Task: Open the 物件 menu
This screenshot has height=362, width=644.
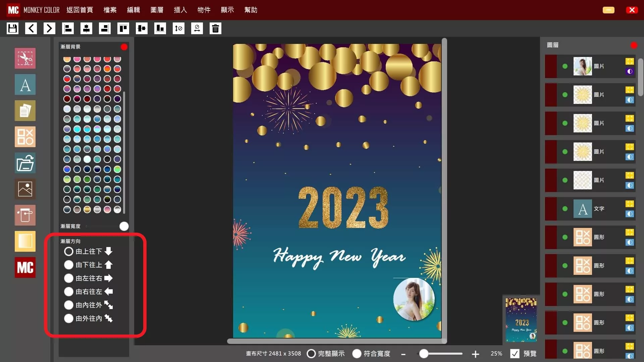Action: pyautogui.click(x=204, y=10)
